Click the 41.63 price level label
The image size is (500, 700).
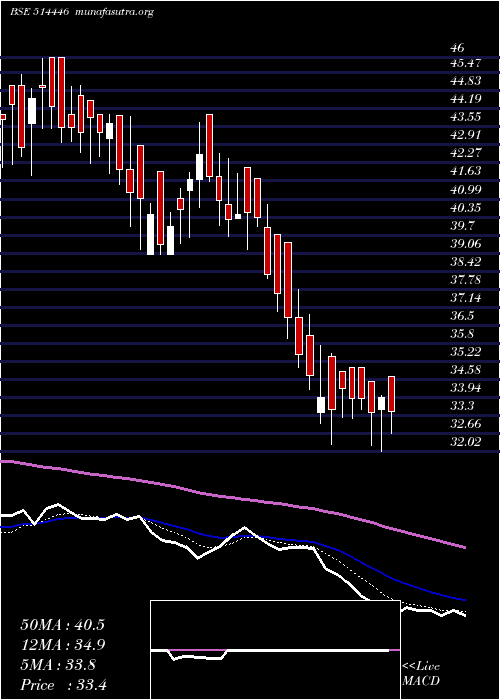point(466,171)
